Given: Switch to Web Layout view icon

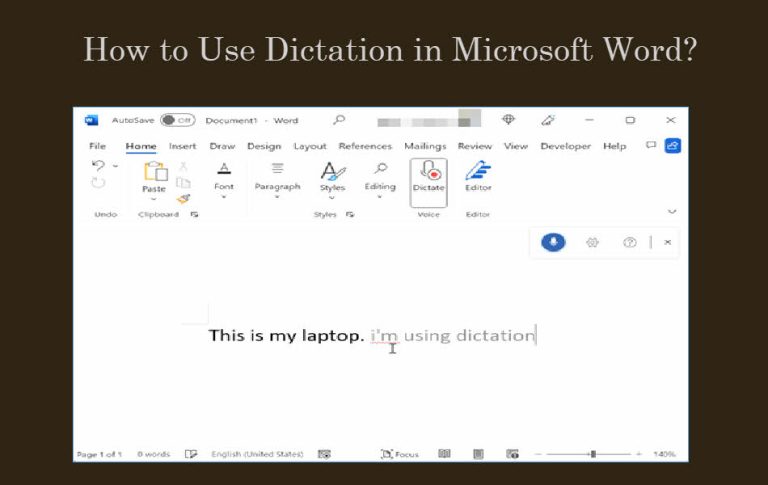Looking at the screenshot, I should coord(512,454).
